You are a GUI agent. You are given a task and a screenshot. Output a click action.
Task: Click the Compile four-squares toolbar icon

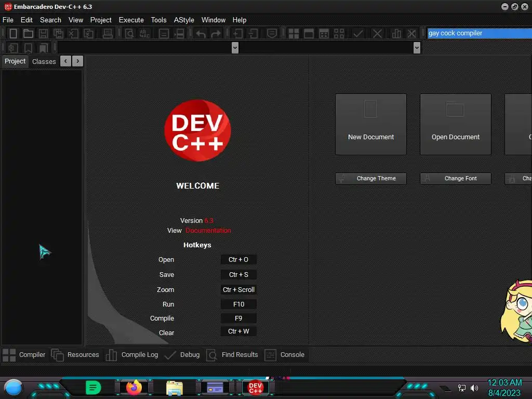(294, 33)
